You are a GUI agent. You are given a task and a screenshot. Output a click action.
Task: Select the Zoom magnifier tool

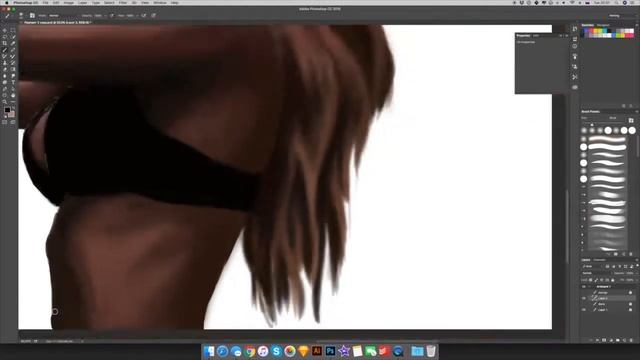pos(4,102)
